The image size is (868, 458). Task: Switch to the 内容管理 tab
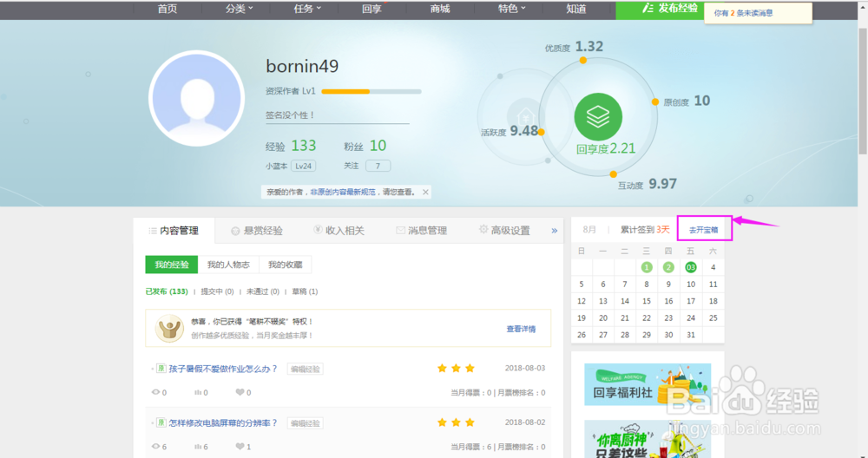pyautogui.click(x=174, y=231)
